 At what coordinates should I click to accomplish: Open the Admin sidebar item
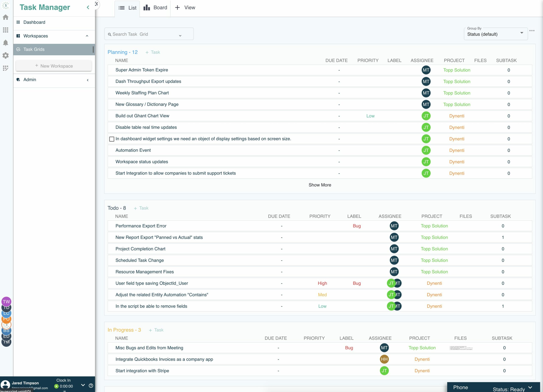(54, 80)
